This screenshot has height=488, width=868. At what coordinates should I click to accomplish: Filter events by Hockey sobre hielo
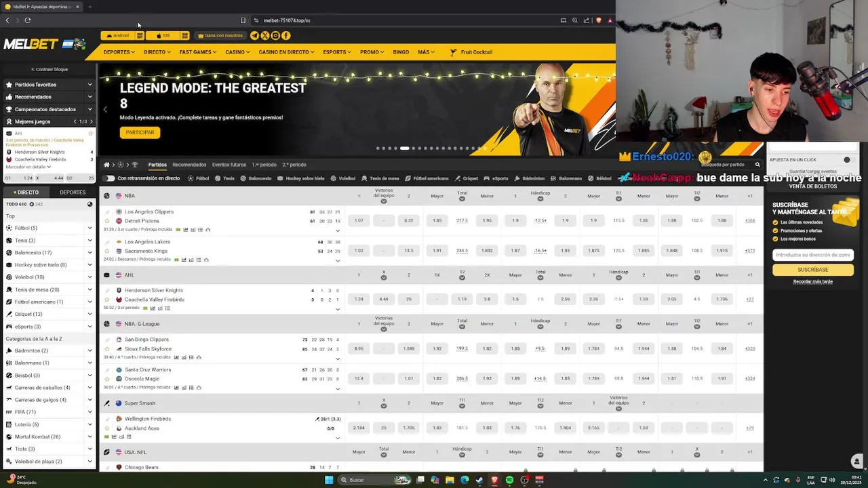coord(300,178)
